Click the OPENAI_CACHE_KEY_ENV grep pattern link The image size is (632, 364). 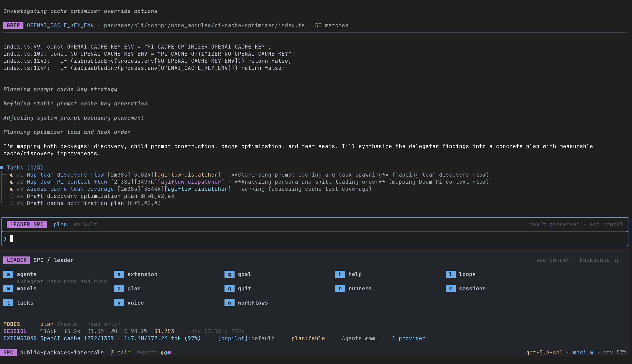coord(60,26)
